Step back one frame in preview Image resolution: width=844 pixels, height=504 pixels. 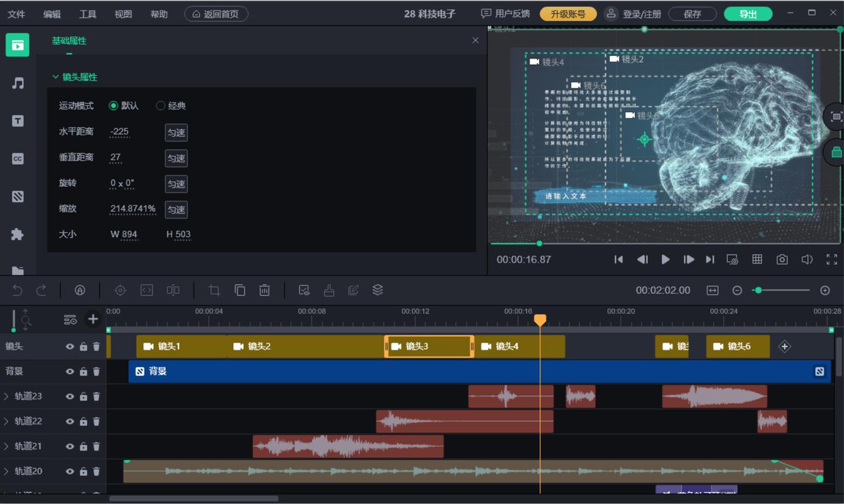coord(642,260)
